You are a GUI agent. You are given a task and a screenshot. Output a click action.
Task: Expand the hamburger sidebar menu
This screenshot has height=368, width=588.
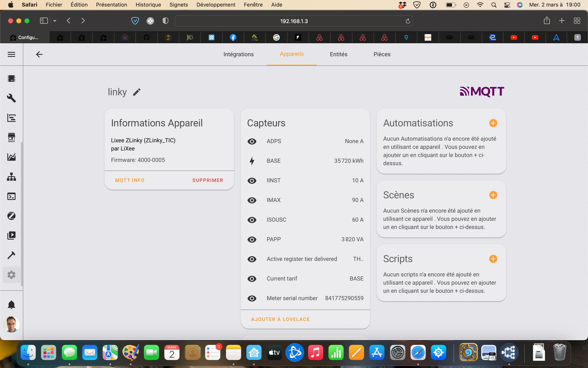[11, 54]
